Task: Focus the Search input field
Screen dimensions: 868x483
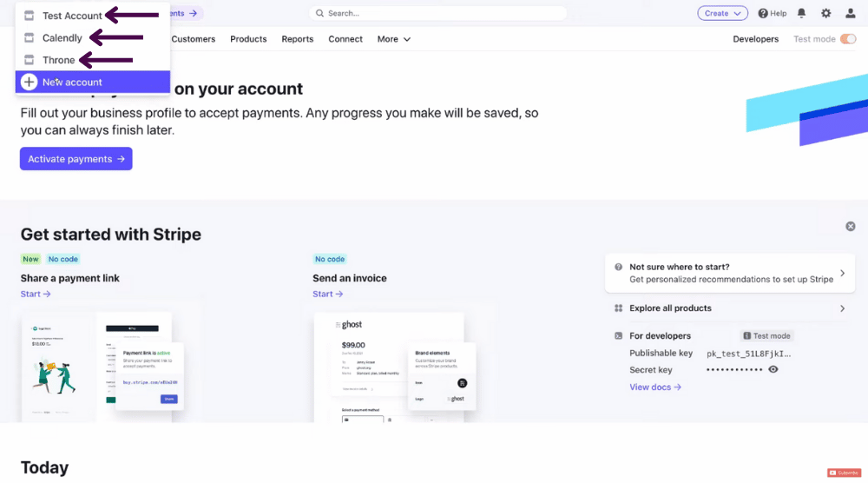Action: tap(437, 13)
